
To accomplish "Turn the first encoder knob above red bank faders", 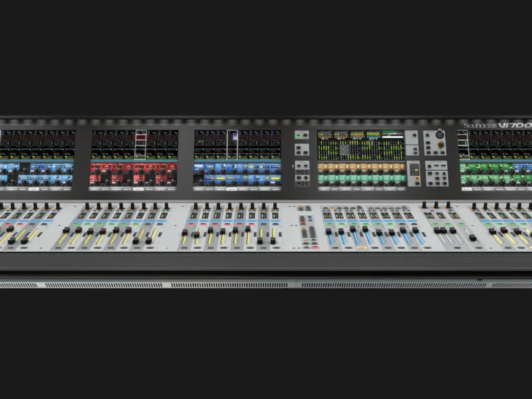I will [x=87, y=206].
